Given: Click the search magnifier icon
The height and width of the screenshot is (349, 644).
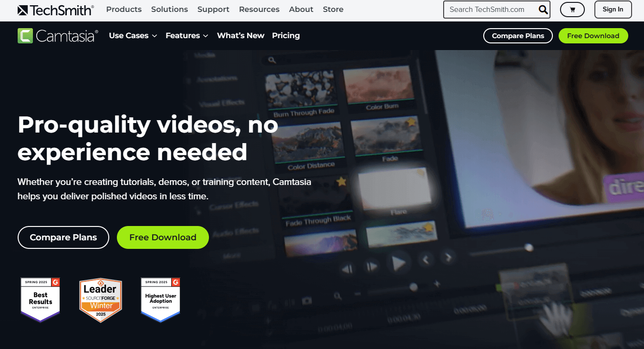Looking at the screenshot, I should point(543,10).
